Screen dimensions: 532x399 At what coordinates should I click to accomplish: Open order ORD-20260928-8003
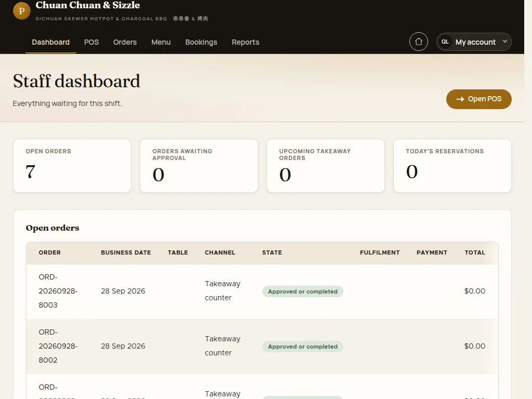point(58,291)
